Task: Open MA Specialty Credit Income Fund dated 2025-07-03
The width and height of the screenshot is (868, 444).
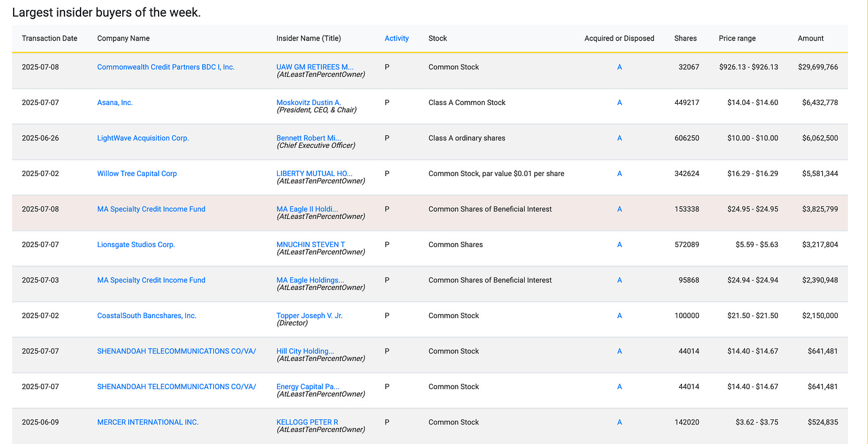Action: tap(151, 280)
